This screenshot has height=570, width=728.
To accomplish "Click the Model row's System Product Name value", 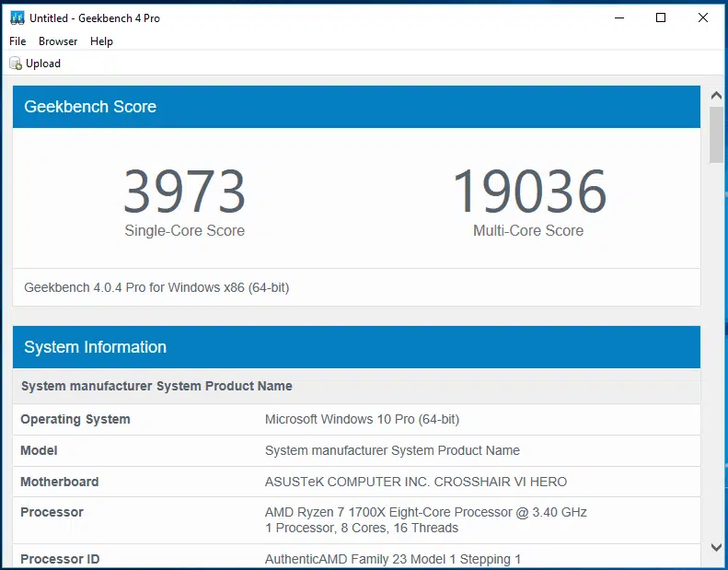I will click(392, 450).
